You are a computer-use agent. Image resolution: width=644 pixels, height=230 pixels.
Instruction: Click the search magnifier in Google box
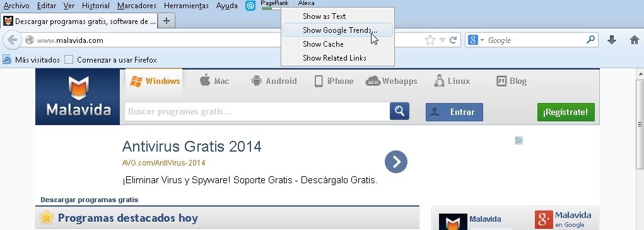pos(590,40)
